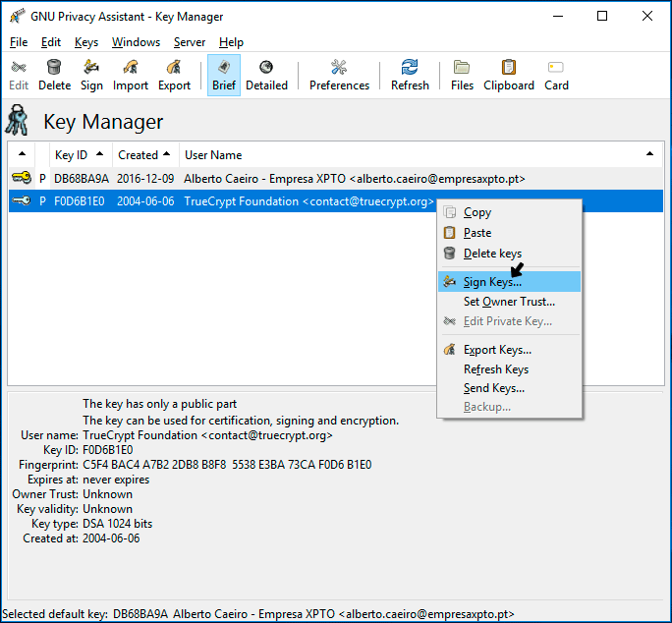Click the Edit toolbar icon
Viewport: 672px width, 623px height.
click(19, 75)
